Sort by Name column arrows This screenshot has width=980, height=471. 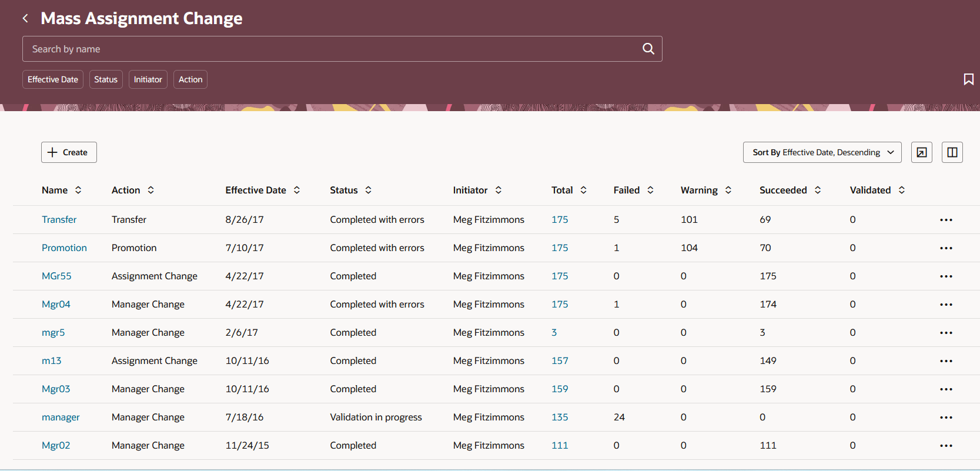[78, 190]
